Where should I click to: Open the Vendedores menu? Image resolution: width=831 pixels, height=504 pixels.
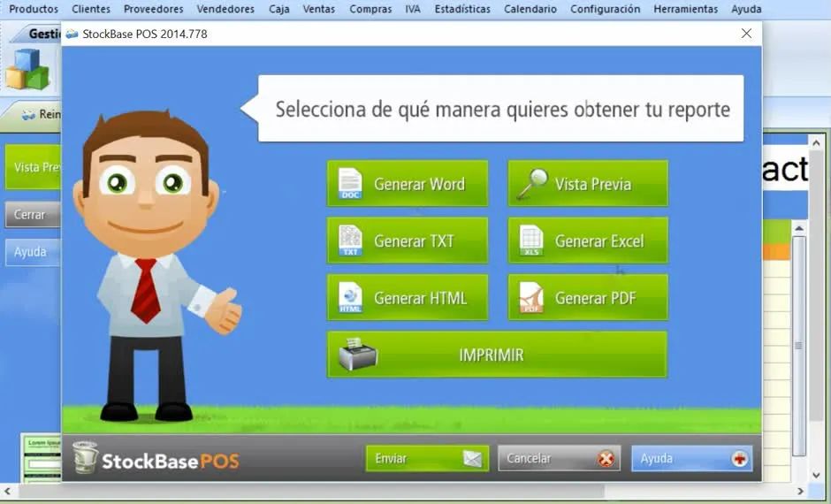[225, 9]
